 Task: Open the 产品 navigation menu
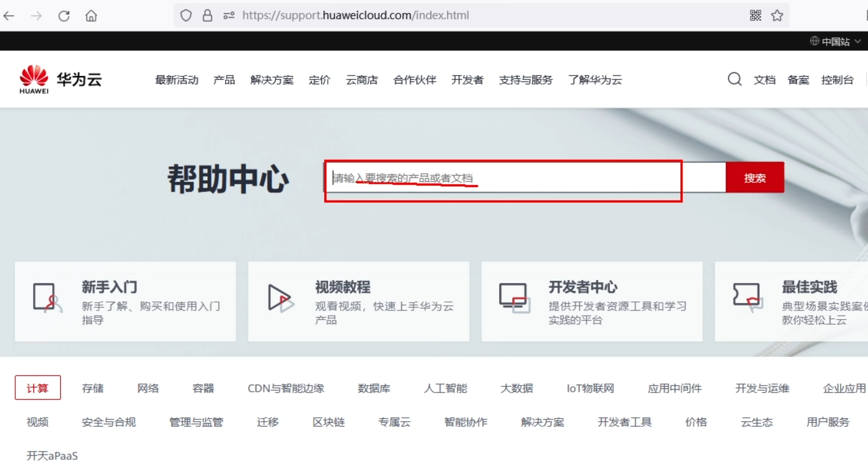point(224,80)
